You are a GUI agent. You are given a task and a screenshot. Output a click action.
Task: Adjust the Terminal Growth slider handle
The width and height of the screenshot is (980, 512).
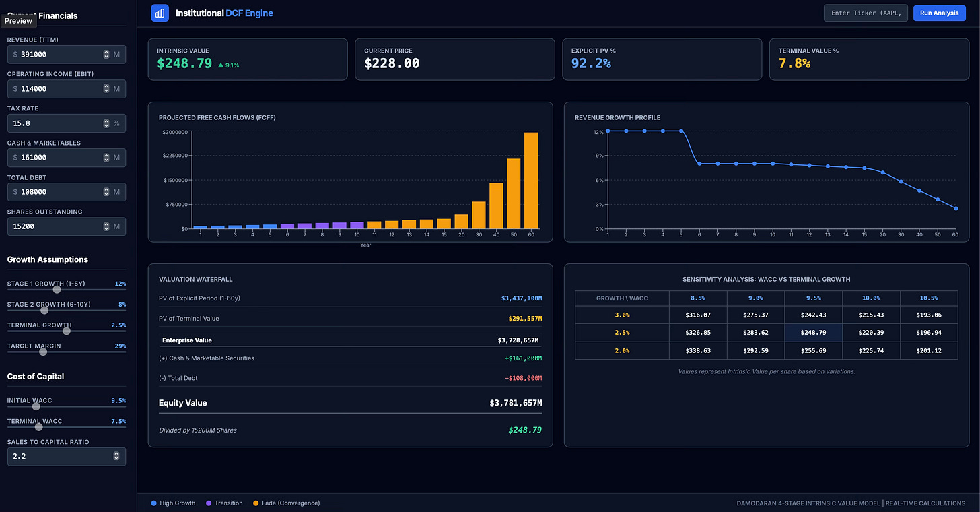pyautogui.click(x=67, y=331)
